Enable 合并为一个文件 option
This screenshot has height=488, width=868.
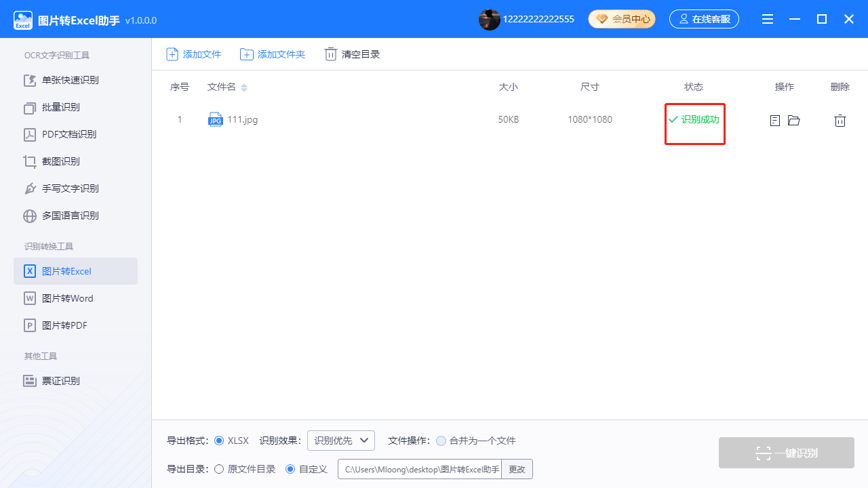[441, 441]
